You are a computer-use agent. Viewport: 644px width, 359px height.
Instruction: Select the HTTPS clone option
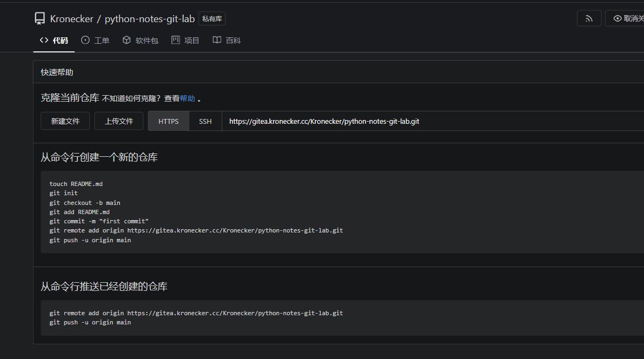pos(168,121)
